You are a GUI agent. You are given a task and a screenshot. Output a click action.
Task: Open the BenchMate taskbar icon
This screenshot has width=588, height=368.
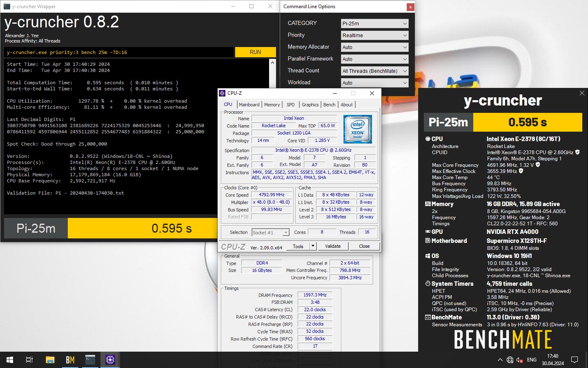pyautogui.click(x=70, y=360)
